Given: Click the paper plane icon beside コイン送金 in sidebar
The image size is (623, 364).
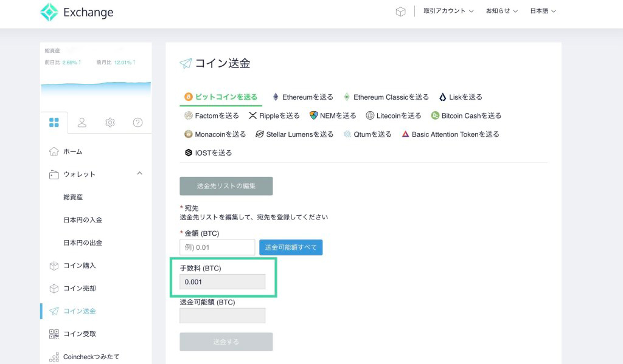Looking at the screenshot, I should coord(54,311).
